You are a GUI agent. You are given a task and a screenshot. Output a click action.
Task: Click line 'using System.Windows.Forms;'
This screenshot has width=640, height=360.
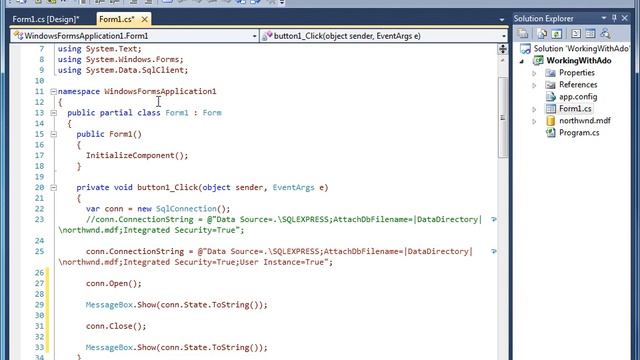coord(120,60)
